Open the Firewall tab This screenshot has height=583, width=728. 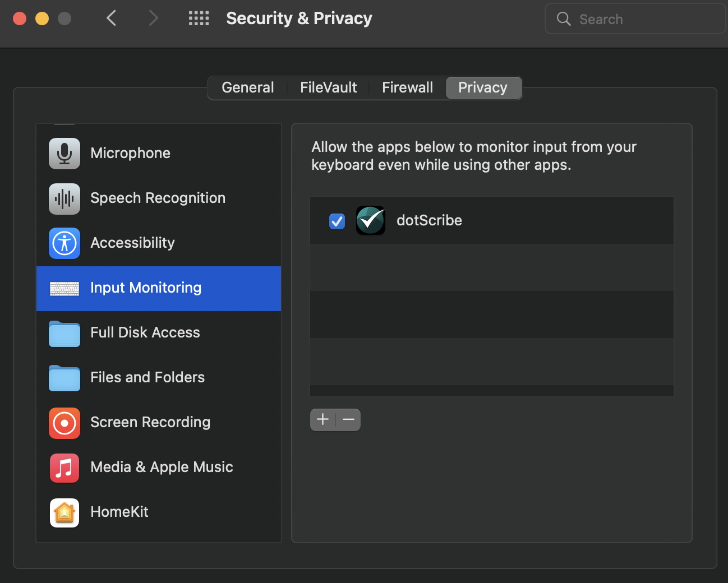click(407, 87)
